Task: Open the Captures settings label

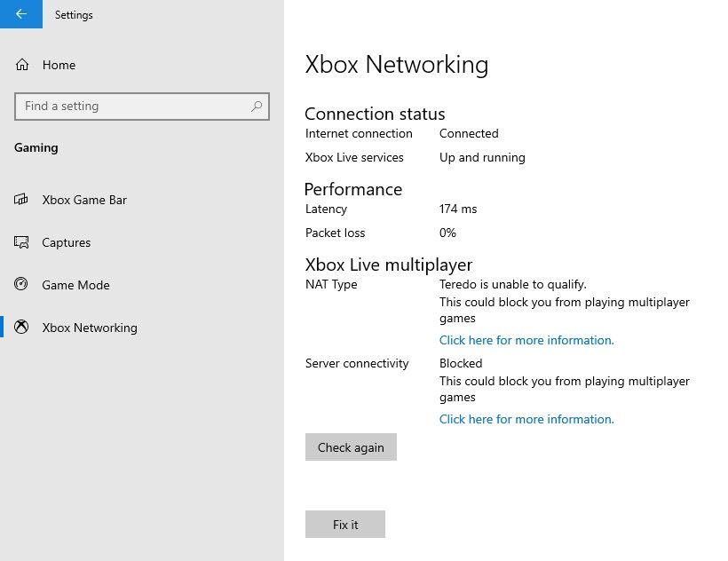Action: point(67,242)
